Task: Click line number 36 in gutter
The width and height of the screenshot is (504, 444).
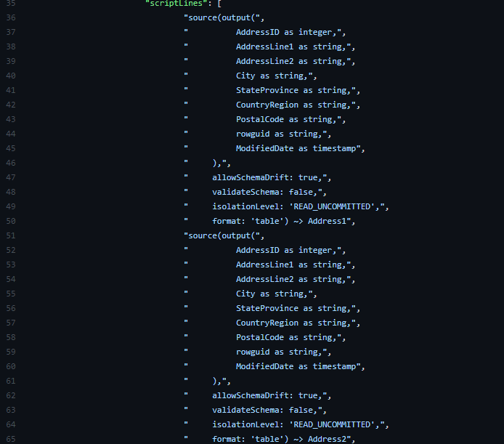Action: pyautogui.click(x=11, y=17)
